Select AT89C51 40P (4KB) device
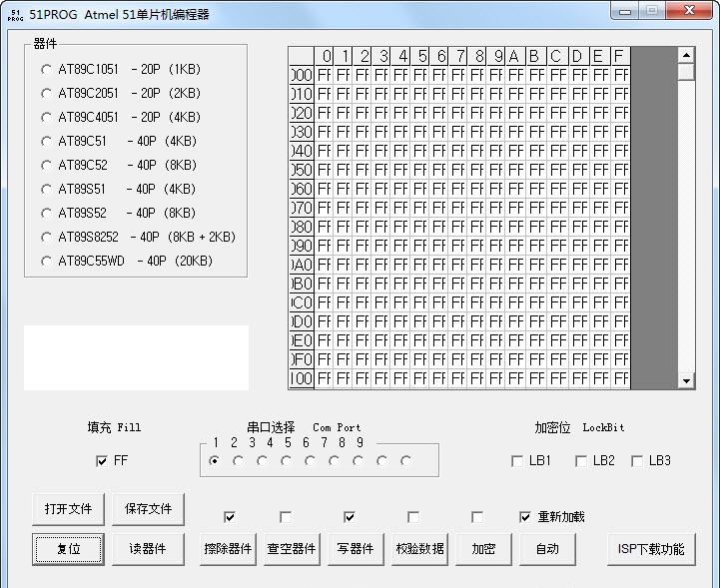The height and width of the screenshot is (588, 720). point(119,142)
